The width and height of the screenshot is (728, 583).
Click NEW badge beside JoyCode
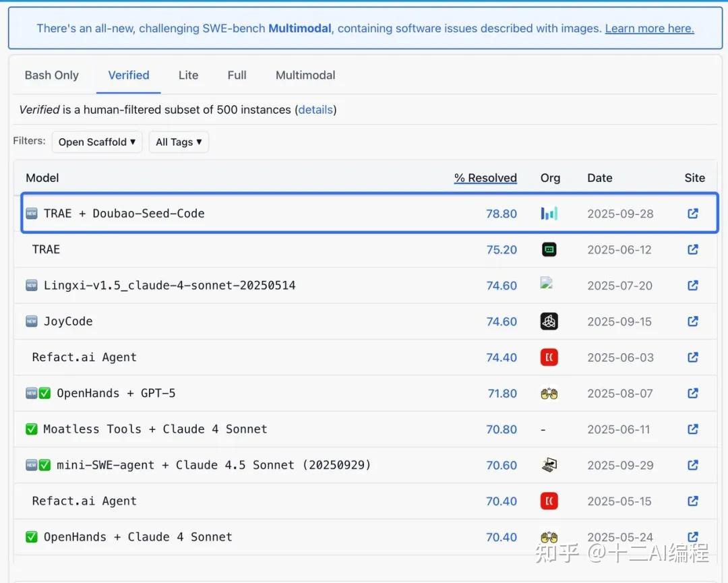point(32,321)
